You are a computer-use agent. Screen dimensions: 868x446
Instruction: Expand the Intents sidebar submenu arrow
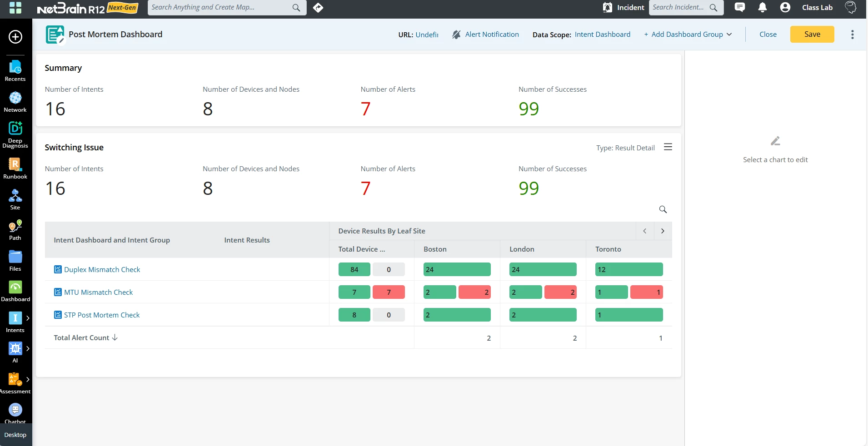28,318
